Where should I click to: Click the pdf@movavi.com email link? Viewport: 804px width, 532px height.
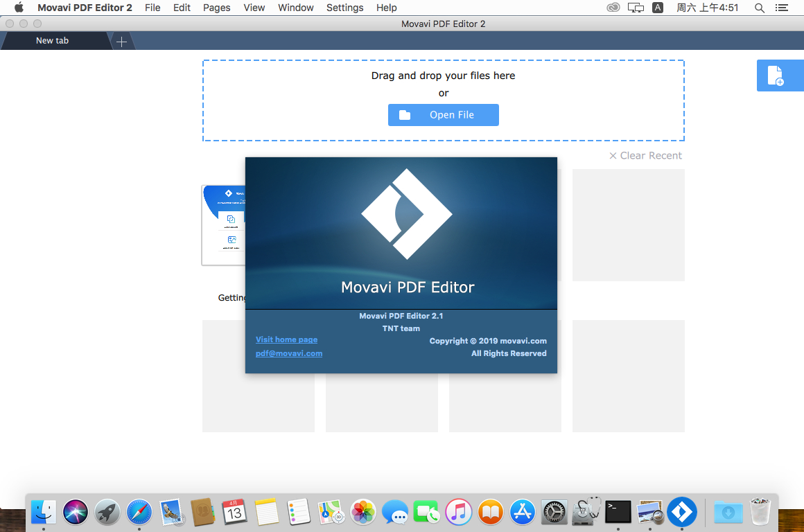(x=289, y=353)
